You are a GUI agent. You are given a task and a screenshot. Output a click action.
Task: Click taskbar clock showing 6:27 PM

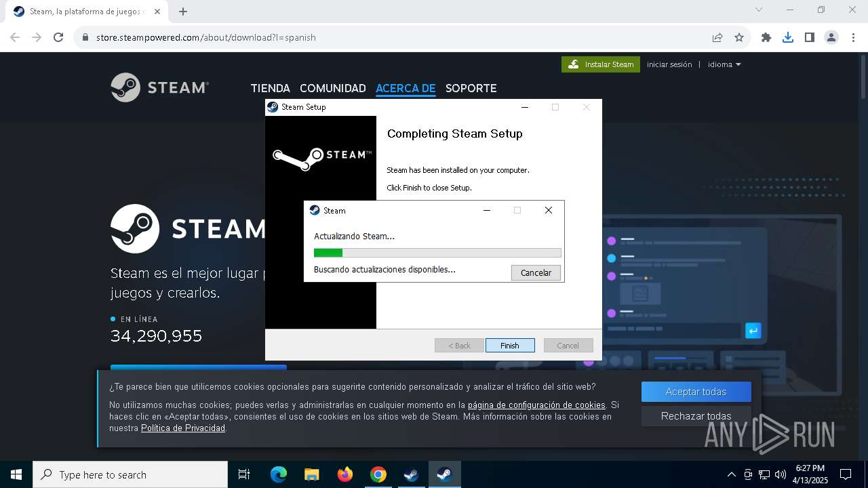[x=810, y=474]
